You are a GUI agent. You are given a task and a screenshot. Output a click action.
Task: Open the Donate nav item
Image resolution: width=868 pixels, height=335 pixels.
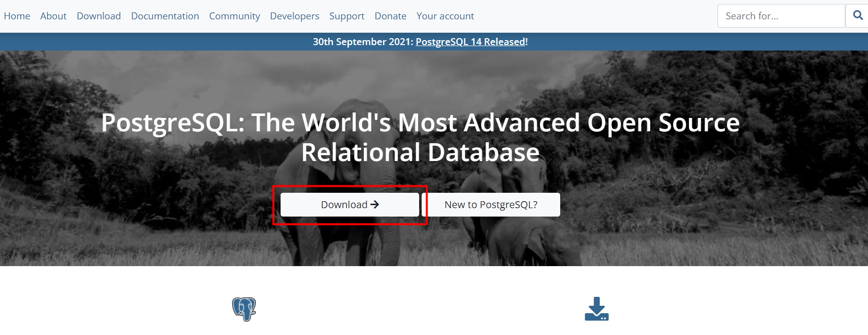pos(390,16)
